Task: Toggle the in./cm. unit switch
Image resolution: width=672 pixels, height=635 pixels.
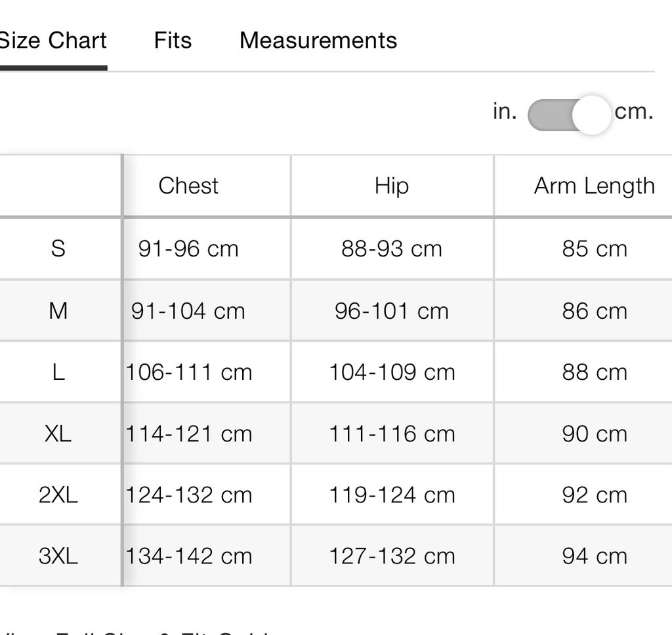Action: pos(569,115)
